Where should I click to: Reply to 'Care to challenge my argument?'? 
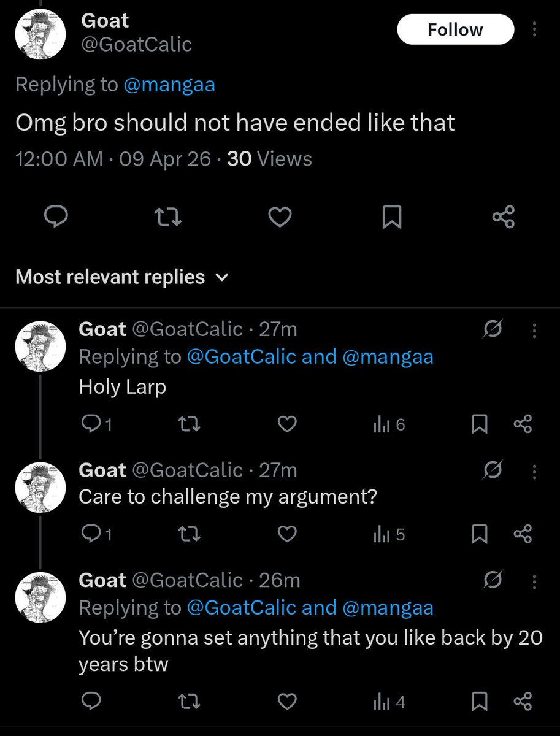pyautogui.click(x=97, y=534)
